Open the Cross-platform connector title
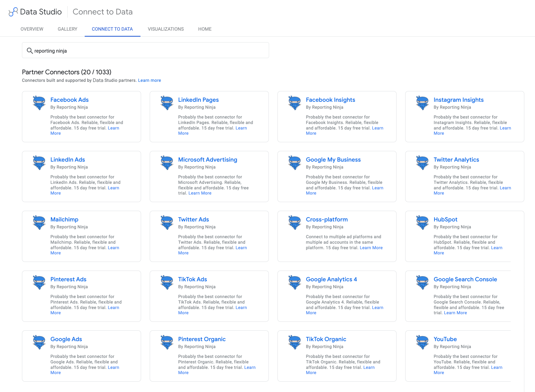This screenshot has height=392, width=535. pyautogui.click(x=327, y=219)
